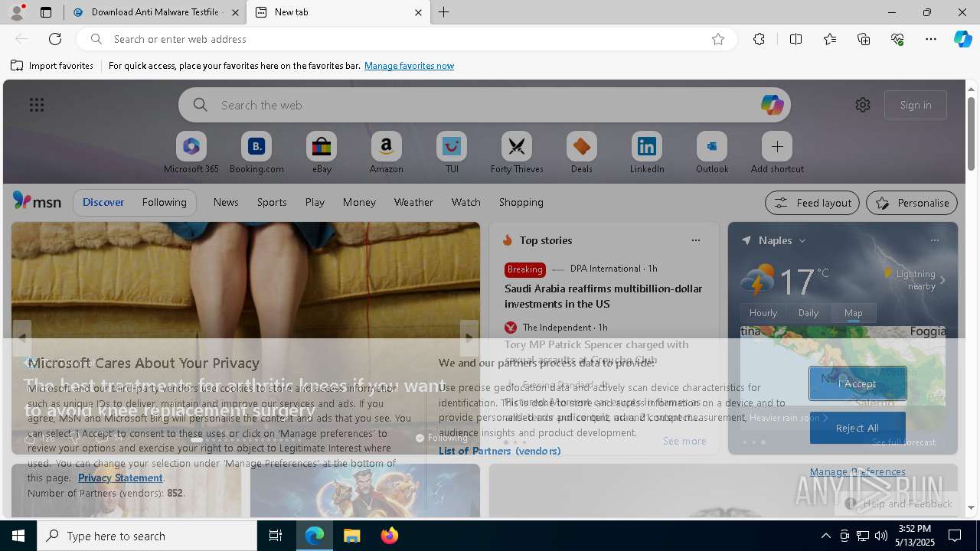Expand the Naples location dropdown
980x551 pixels.
(x=802, y=240)
